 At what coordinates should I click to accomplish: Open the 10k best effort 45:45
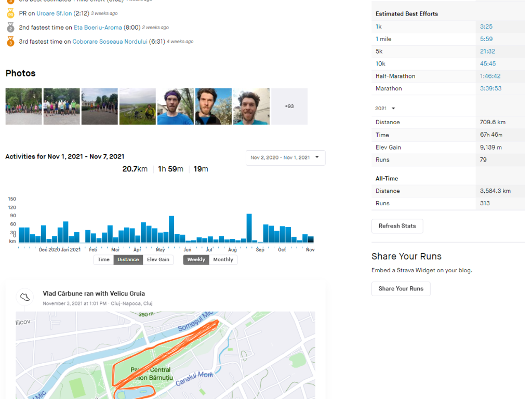[488, 64]
